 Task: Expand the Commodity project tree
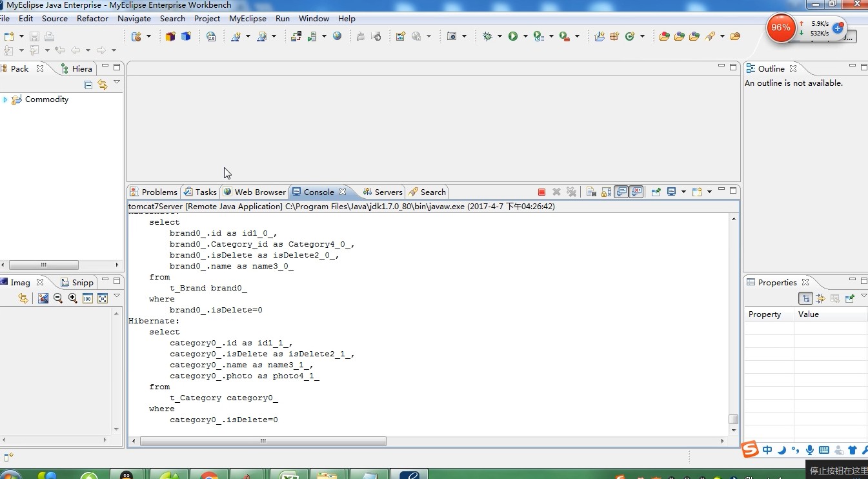pyautogui.click(x=5, y=99)
